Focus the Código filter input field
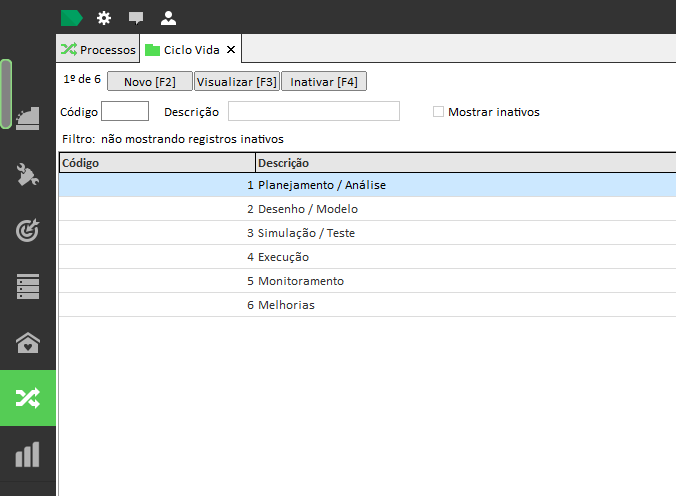 (125, 111)
